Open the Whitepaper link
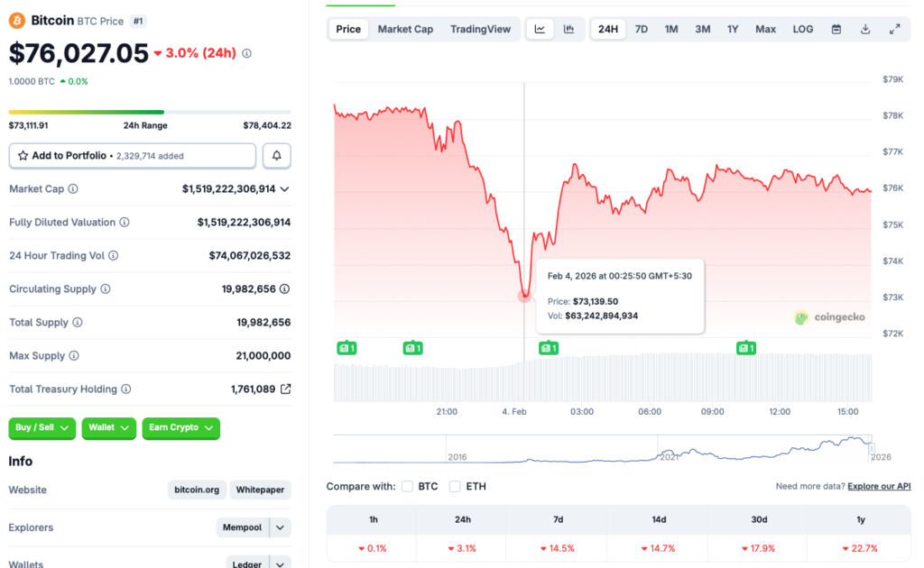The image size is (924, 568). click(260, 490)
